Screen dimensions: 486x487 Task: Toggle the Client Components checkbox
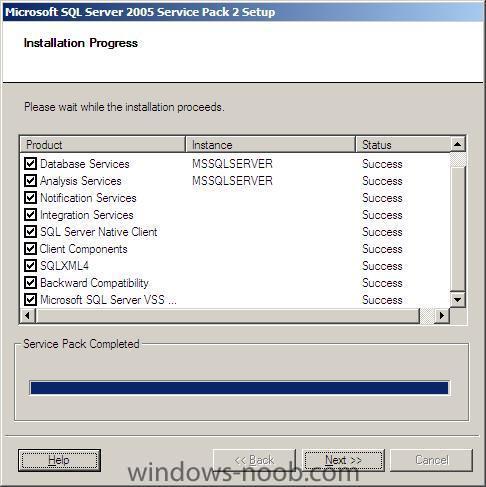(x=30, y=249)
